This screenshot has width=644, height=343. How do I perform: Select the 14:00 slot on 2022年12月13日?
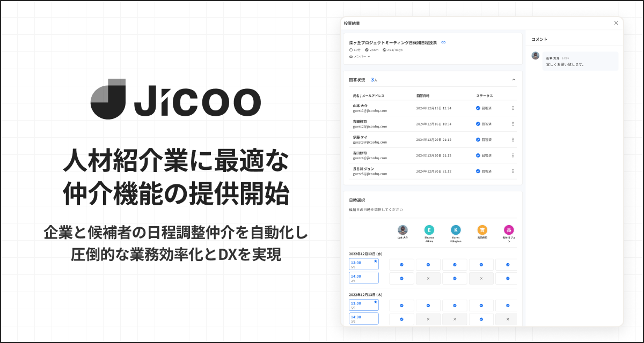pyautogui.click(x=364, y=318)
